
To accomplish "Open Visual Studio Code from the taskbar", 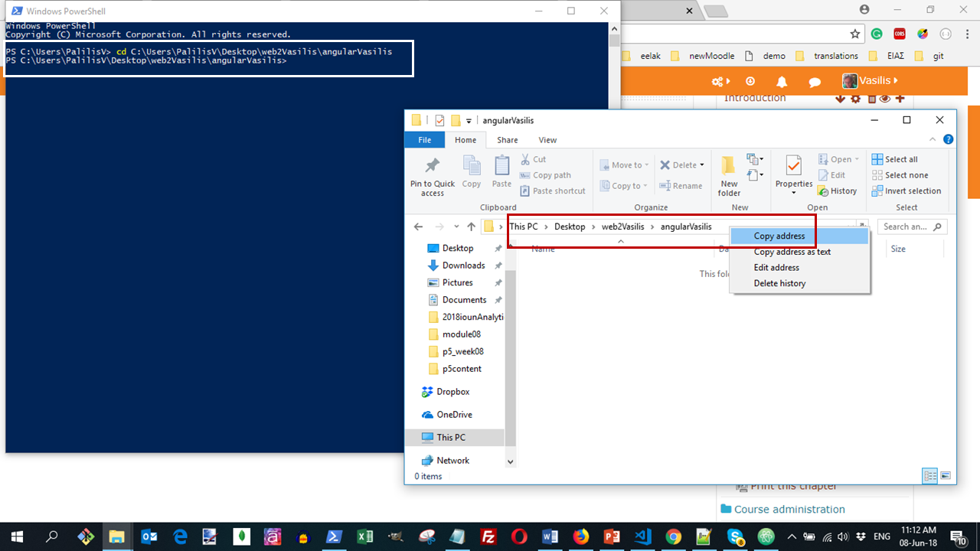I will tap(642, 536).
